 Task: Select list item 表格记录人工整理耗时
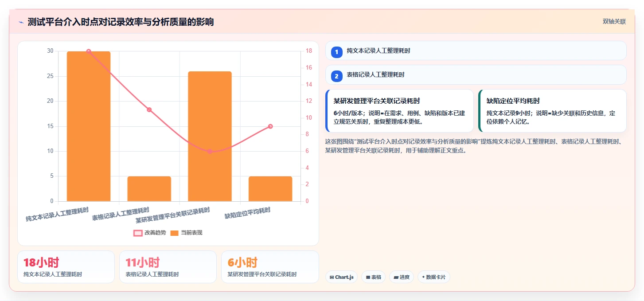(476, 75)
